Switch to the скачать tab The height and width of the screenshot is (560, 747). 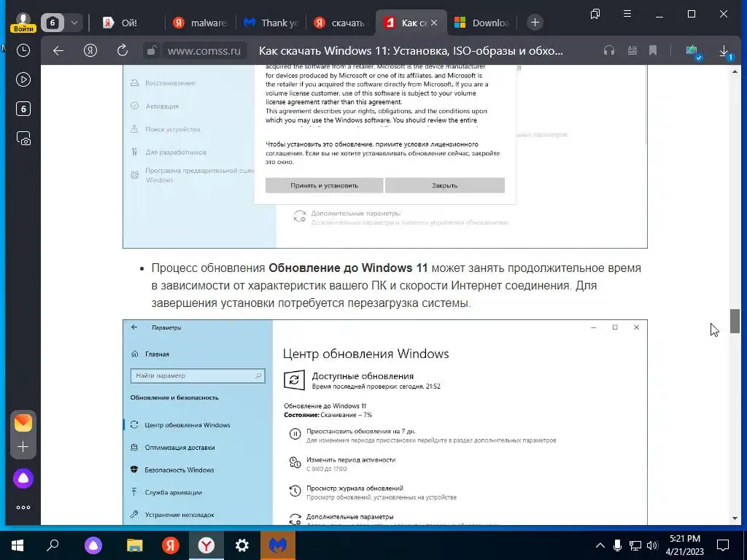click(x=341, y=23)
